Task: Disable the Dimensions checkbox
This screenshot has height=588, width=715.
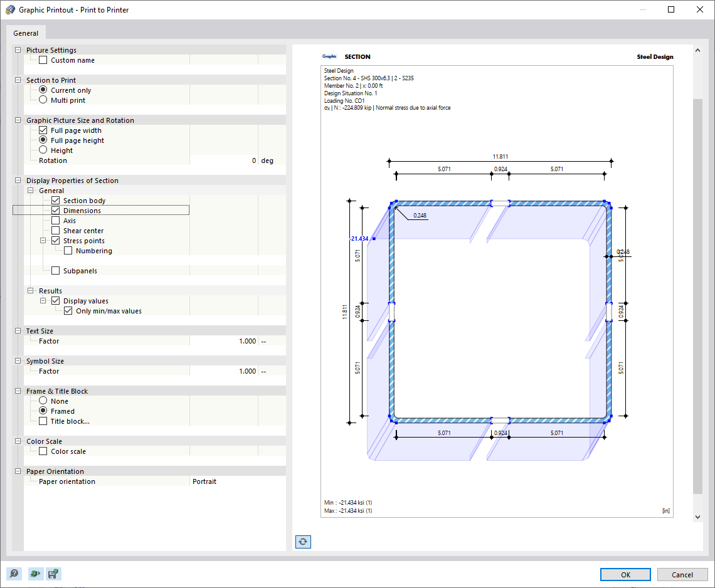Action: coord(56,210)
